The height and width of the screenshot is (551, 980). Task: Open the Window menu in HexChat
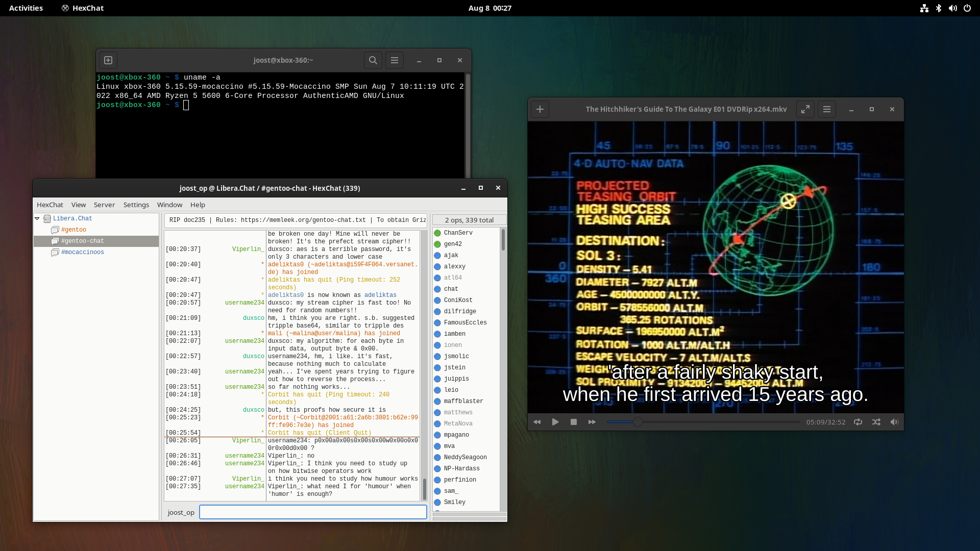(x=170, y=205)
